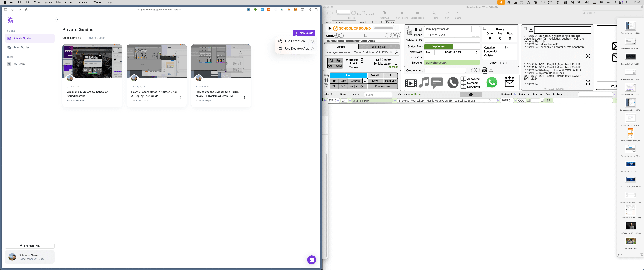Click the send email envelope icon
The width and height of the screenshot is (644, 270).
coord(510,82)
